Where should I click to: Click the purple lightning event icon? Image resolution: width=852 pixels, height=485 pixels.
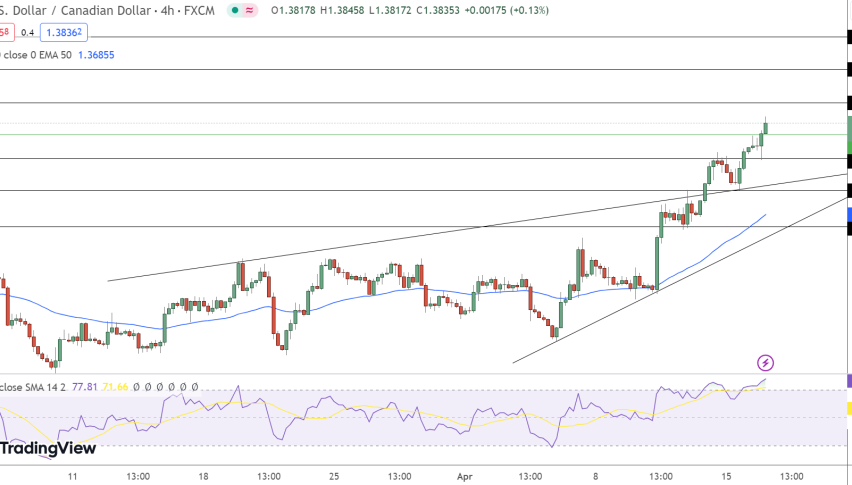tap(765, 362)
